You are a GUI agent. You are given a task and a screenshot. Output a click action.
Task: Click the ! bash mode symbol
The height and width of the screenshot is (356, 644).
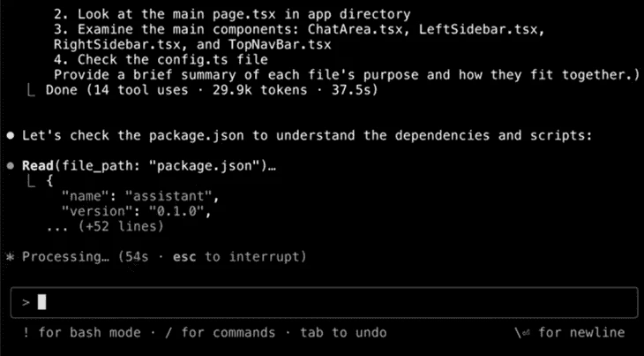27,333
